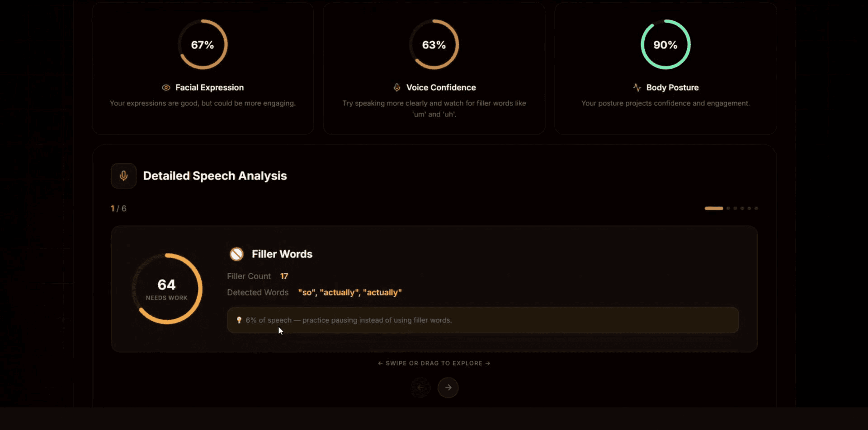Select the active first pagination indicator
Viewport: 868px width, 430px height.
point(714,208)
